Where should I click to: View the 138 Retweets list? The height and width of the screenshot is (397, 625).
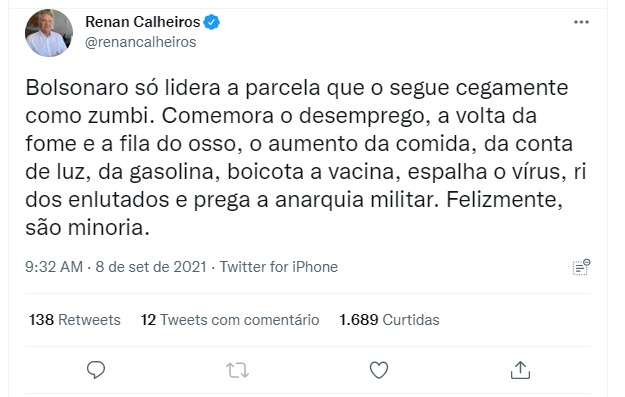coord(75,320)
